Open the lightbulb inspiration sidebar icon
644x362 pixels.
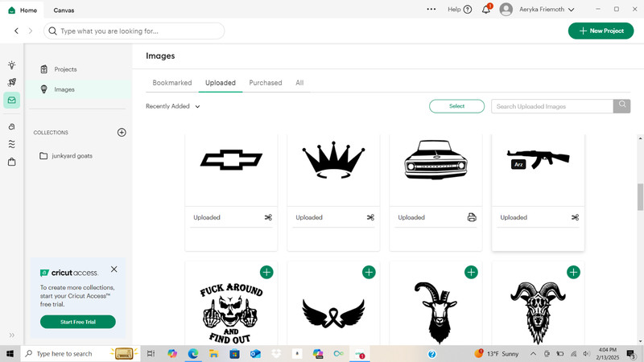[12, 65]
